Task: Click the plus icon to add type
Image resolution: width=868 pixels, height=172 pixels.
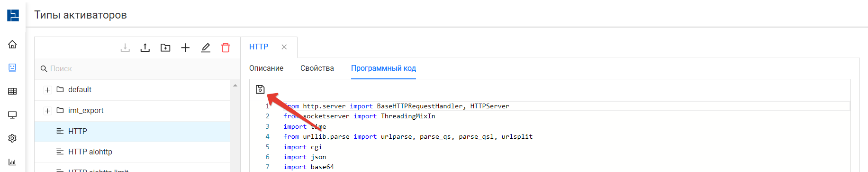Action: [x=185, y=48]
